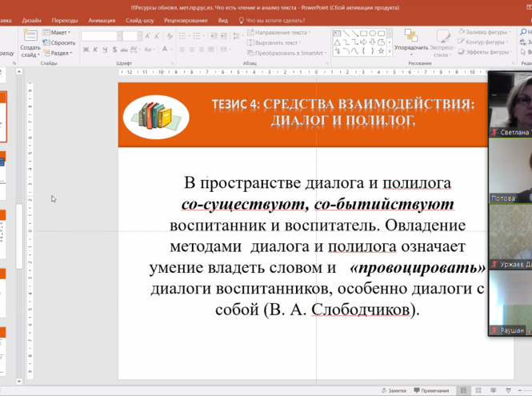The height and width of the screenshot is (396, 532).
Task: Toggle strikethrough (abc)
Action: point(124,50)
